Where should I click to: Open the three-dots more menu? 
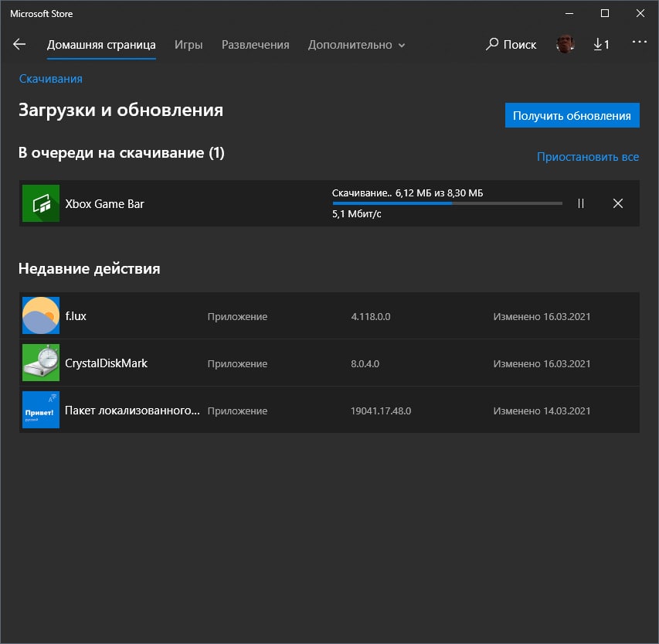click(639, 42)
